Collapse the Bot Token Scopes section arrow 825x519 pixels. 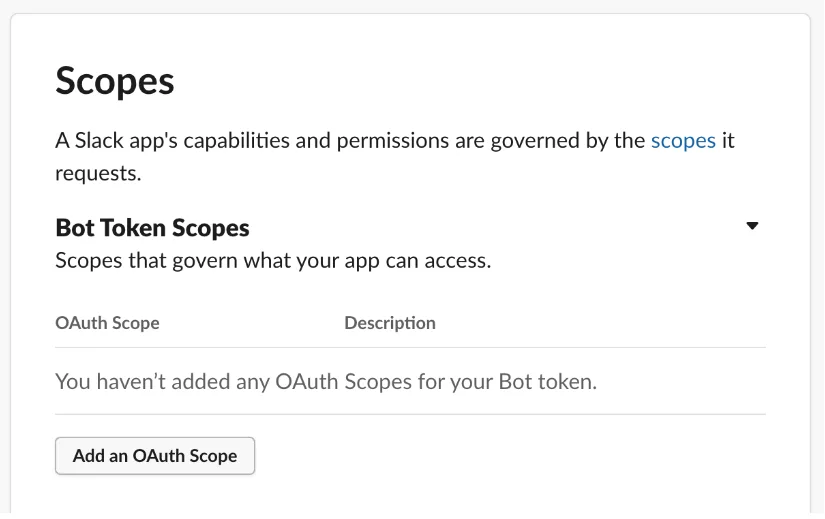[752, 226]
